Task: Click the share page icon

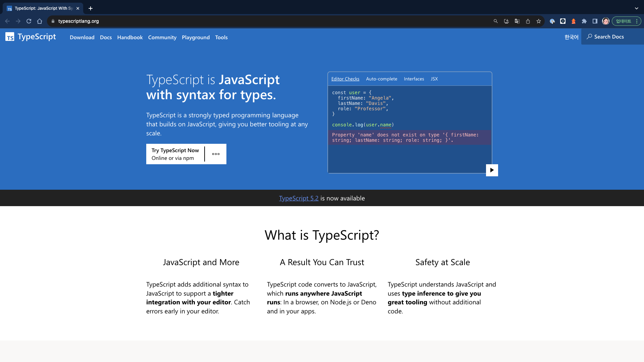Action: pyautogui.click(x=528, y=21)
